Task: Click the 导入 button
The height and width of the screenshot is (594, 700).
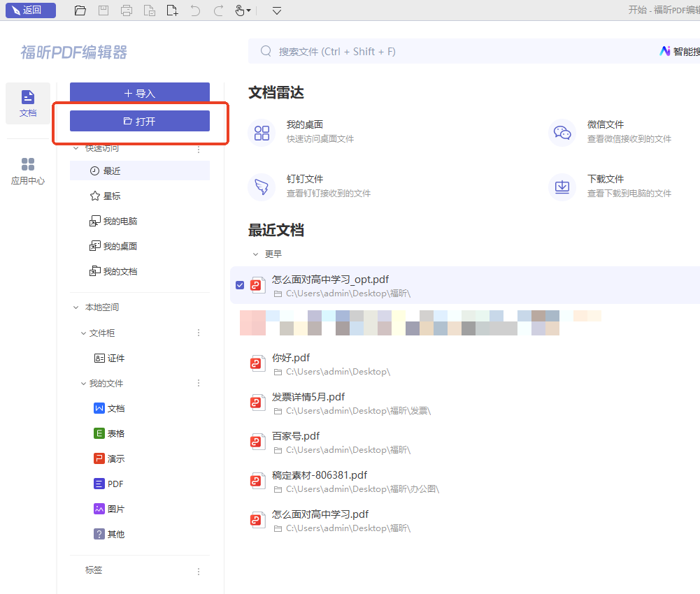Action: coord(140,93)
